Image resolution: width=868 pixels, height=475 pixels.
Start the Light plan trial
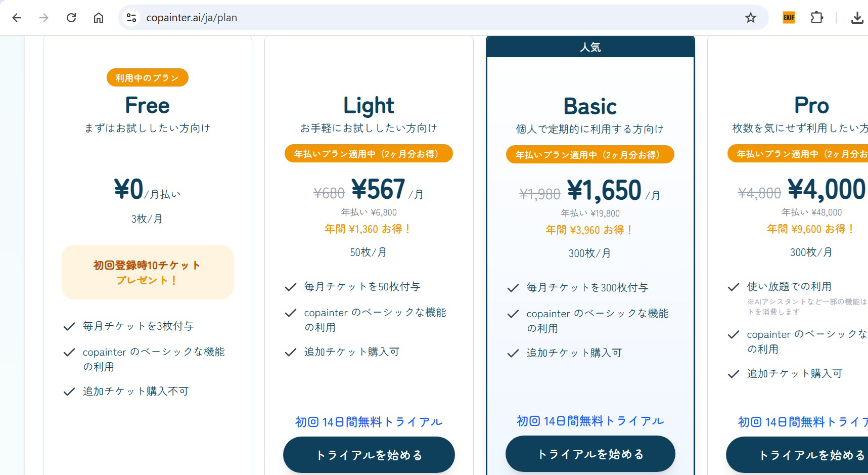click(x=369, y=455)
